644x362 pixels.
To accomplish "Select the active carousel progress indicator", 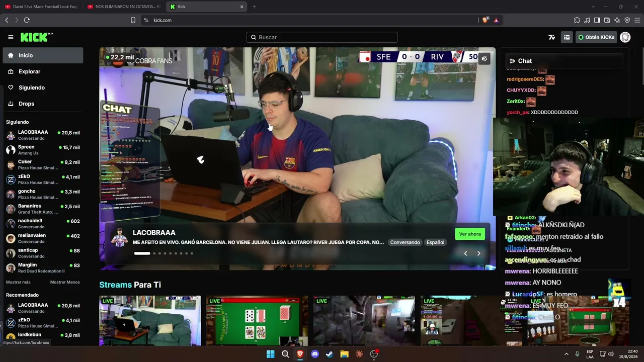I will [142, 253].
